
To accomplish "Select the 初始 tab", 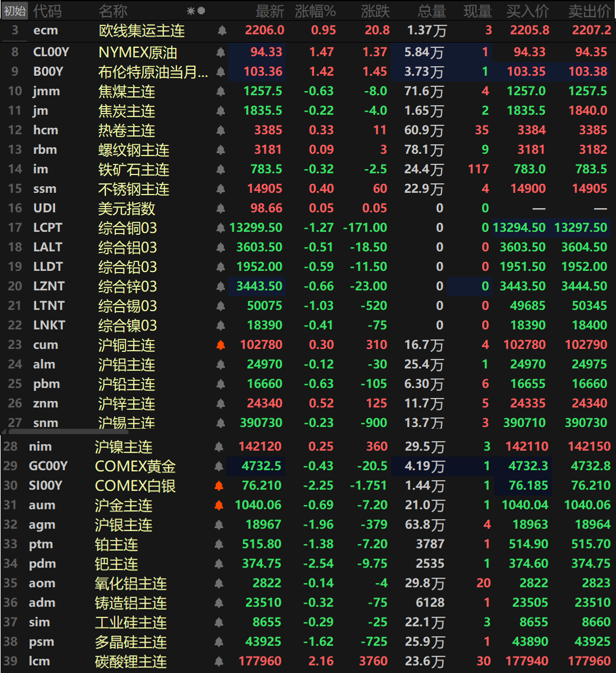I will 14,11.
